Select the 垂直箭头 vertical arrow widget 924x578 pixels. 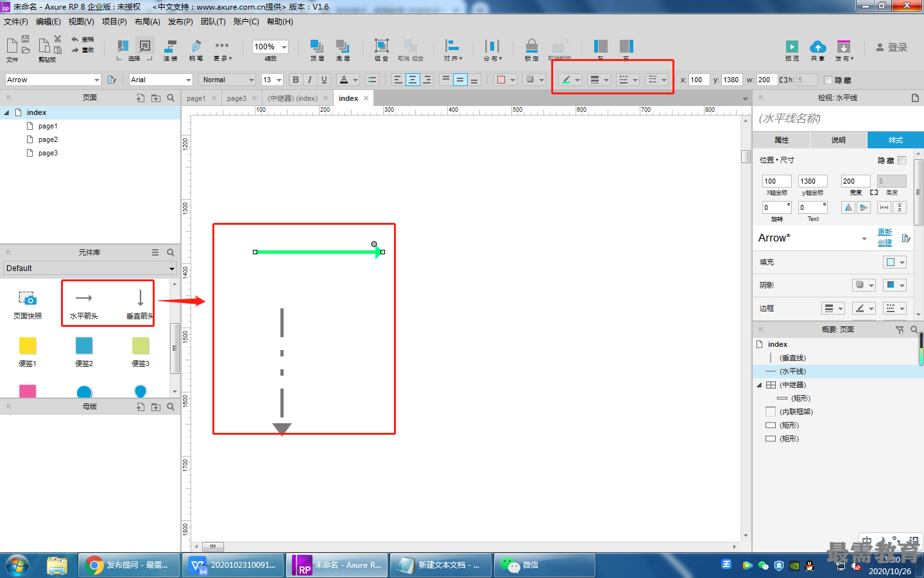pyautogui.click(x=140, y=304)
